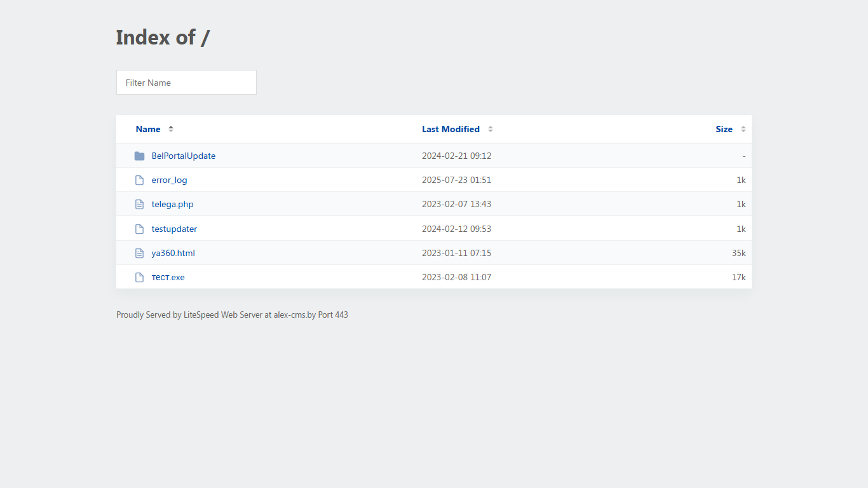
Task: Sort the listing by Name header
Action: 148,129
